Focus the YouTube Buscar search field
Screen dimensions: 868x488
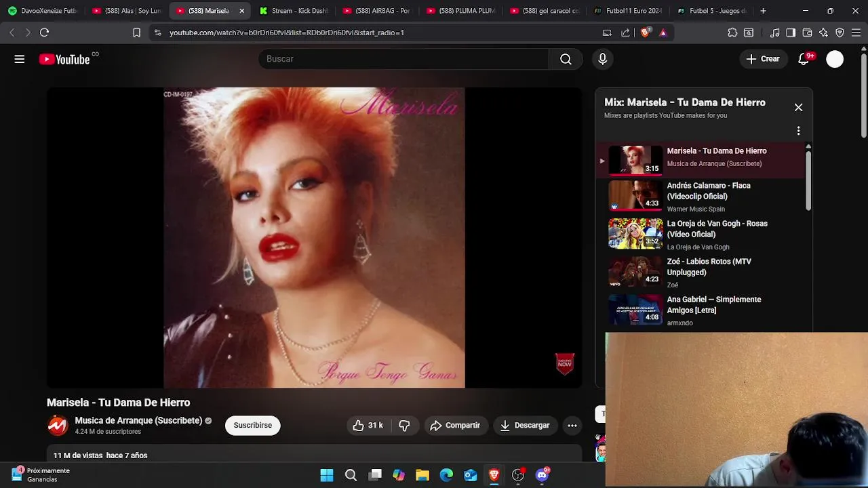pyautogui.click(x=403, y=59)
